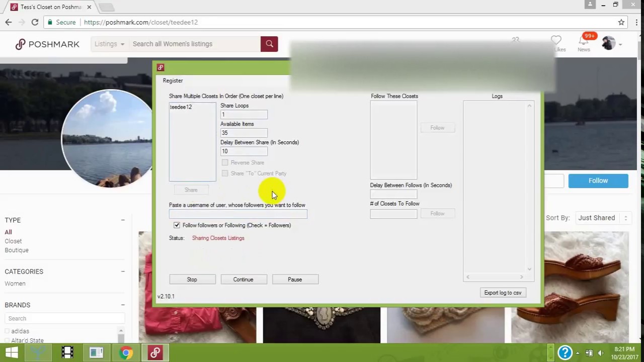Open the user avatar account menu

click(x=608, y=43)
